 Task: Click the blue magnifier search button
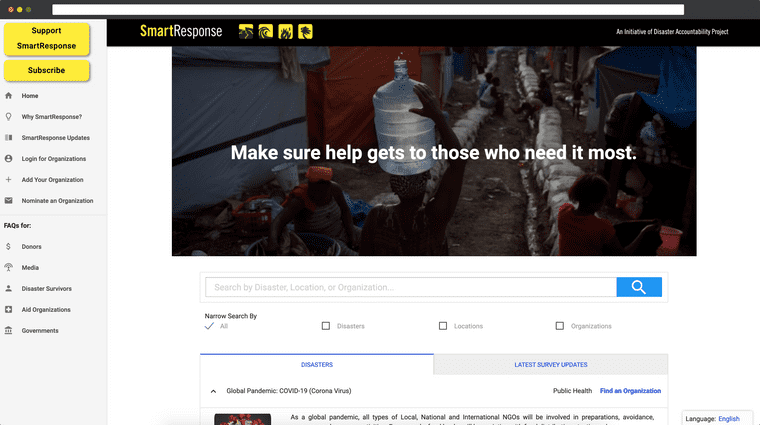[639, 287]
